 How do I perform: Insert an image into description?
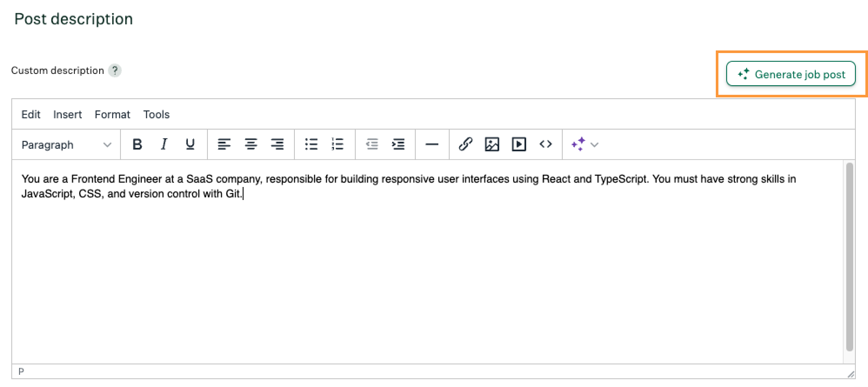coord(492,144)
